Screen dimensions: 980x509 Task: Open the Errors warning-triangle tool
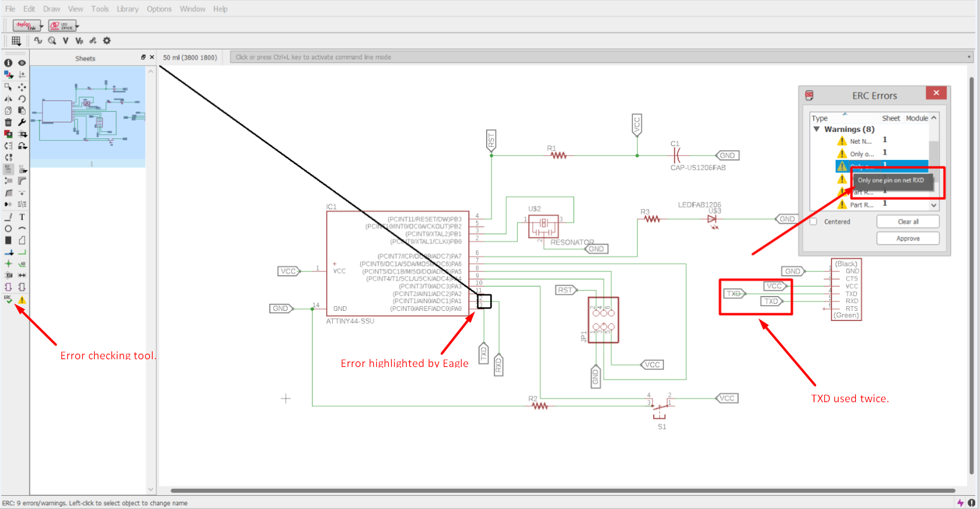21,300
